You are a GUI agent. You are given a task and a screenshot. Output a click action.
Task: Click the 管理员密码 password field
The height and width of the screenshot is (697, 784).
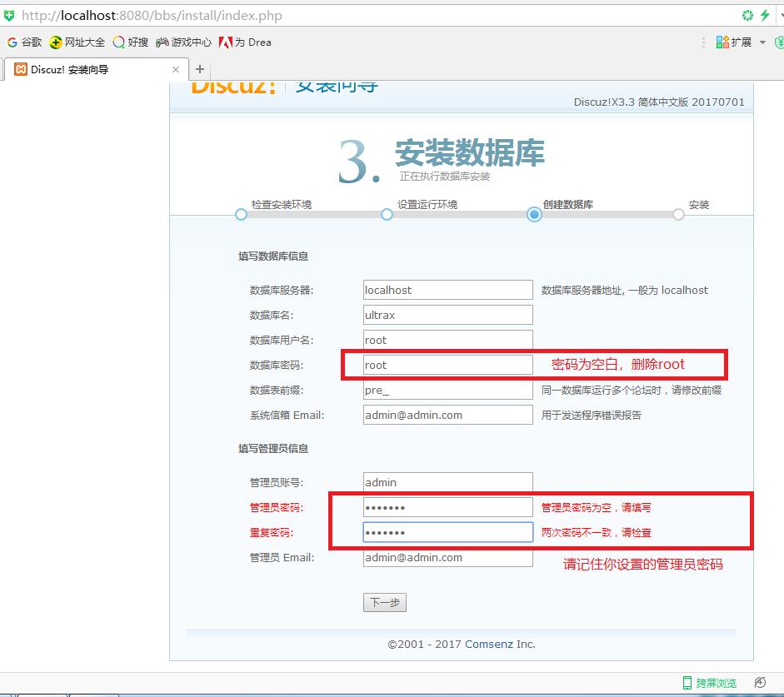click(447, 506)
